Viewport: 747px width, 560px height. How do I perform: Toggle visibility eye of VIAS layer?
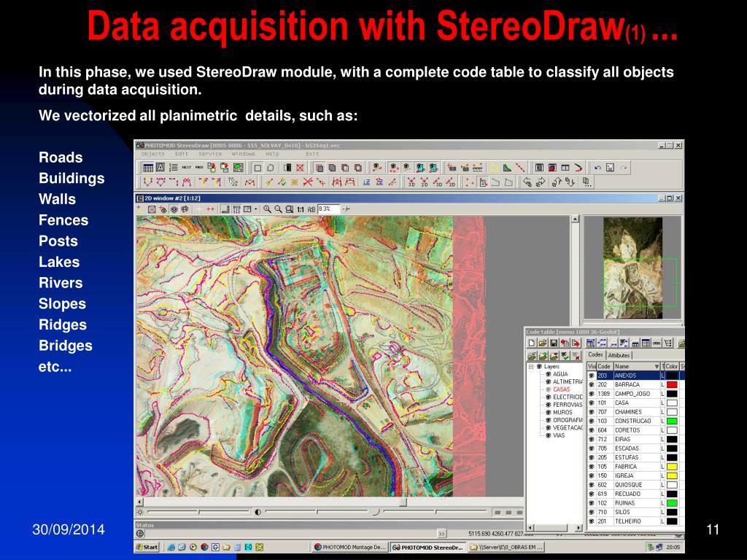tap(549, 435)
